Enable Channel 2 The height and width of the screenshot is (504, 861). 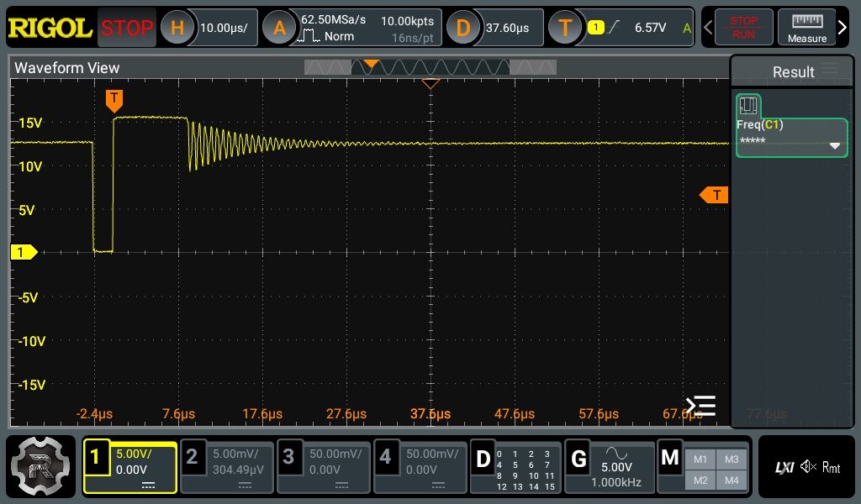point(226,466)
